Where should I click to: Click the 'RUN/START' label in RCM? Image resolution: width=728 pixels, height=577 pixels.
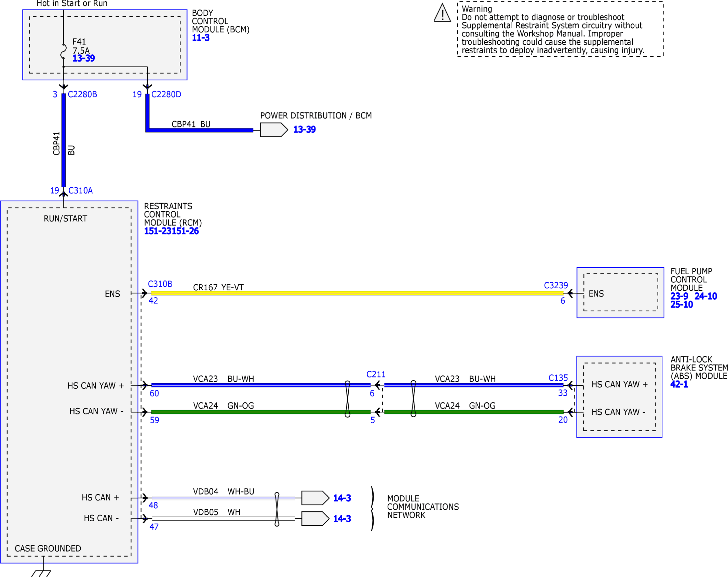pyautogui.click(x=65, y=219)
